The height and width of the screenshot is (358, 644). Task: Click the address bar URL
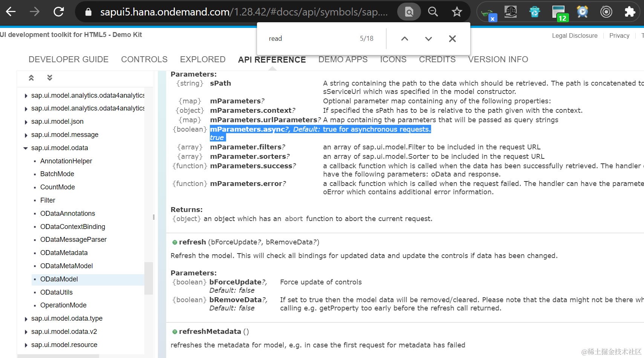click(x=243, y=12)
